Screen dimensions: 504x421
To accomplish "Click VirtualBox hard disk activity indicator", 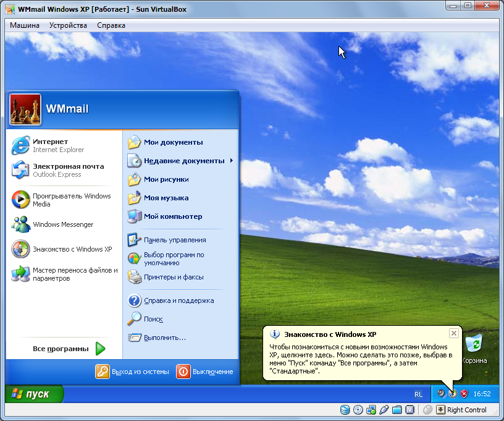I will pyautogui.click(x=345, y=410).
